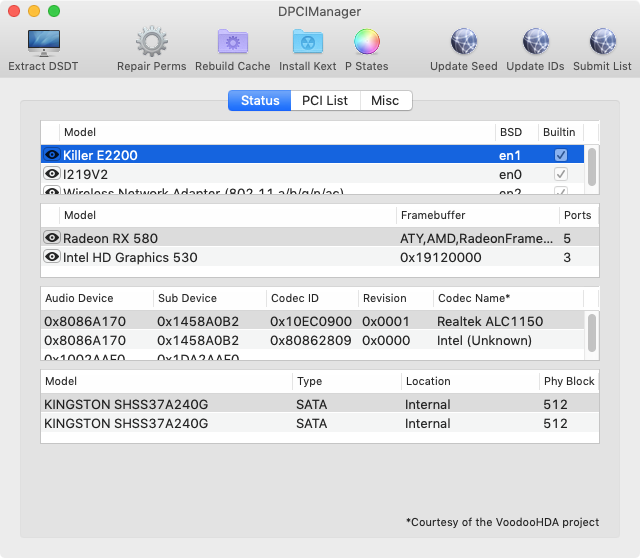Image resolution: width=640 pixels, height=558 pixels.
Task: Switch to the Status tab
Action: 260,100
